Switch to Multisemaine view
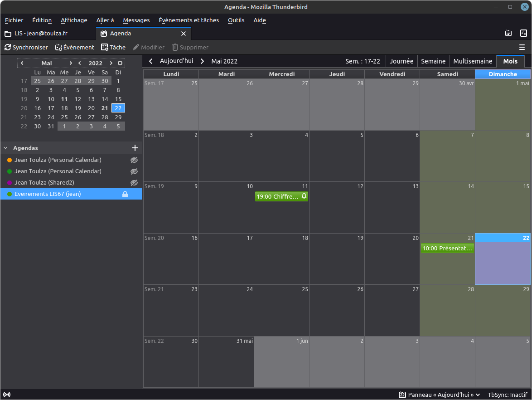 click(x=473, y=61)
